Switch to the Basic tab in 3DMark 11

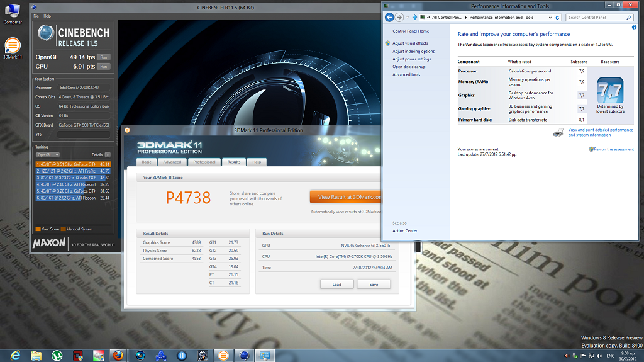coord(147,162)
